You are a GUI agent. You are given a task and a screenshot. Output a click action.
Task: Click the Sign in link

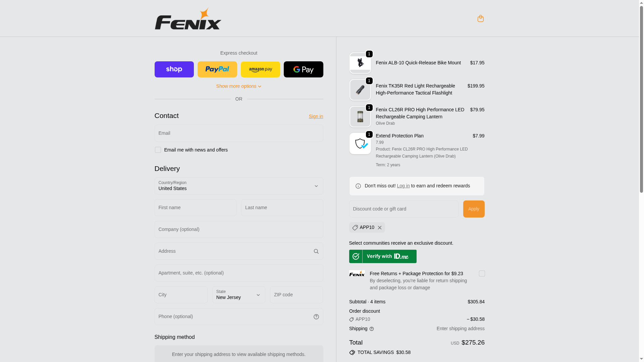(x=316, y=116)
